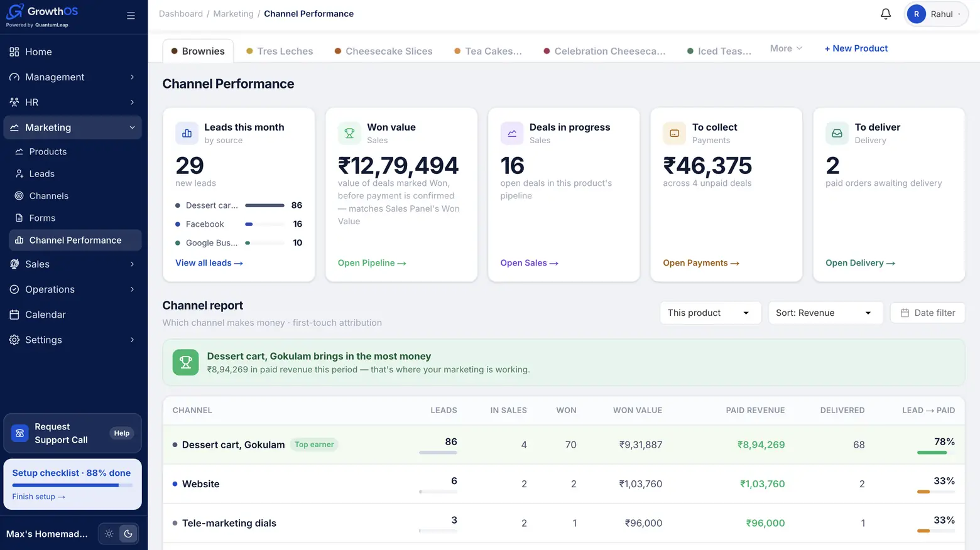This screenshot has width=980, height=550.
Task: Click Dessert cart Lead to Paid bar
Action: (936, 453)
